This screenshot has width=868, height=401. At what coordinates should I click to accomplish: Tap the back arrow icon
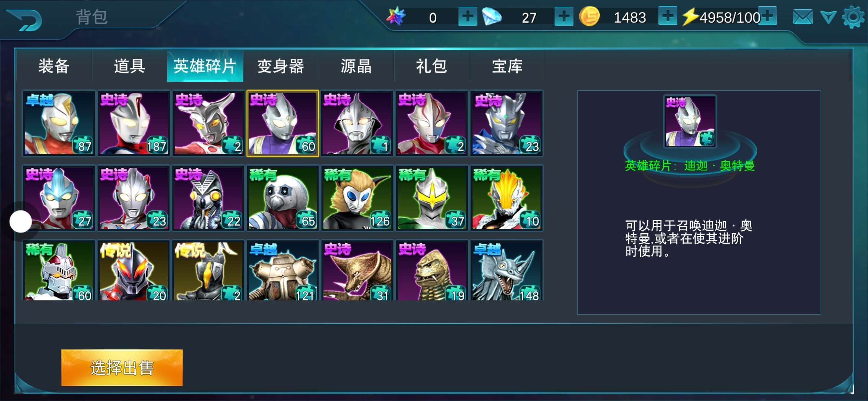pos(25,20)
